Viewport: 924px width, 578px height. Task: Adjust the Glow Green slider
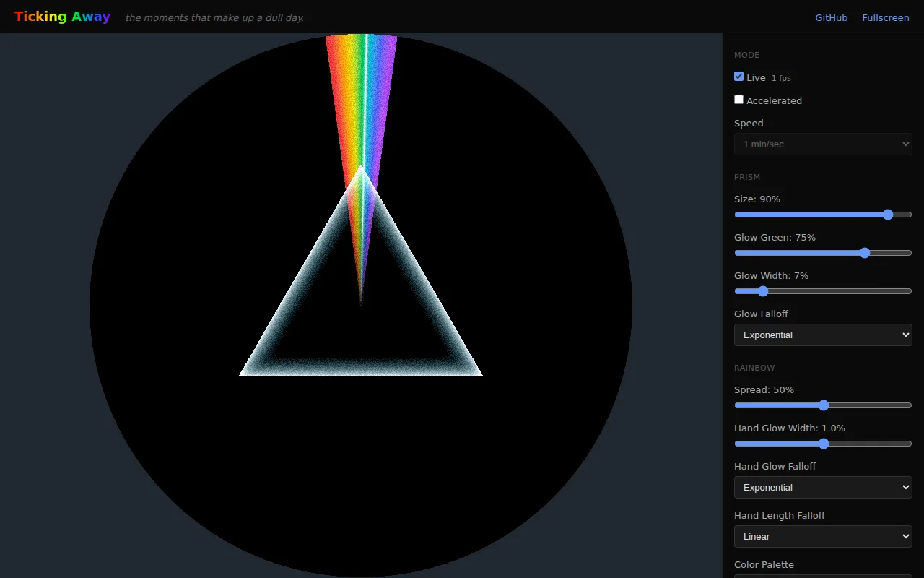point(823,253)
